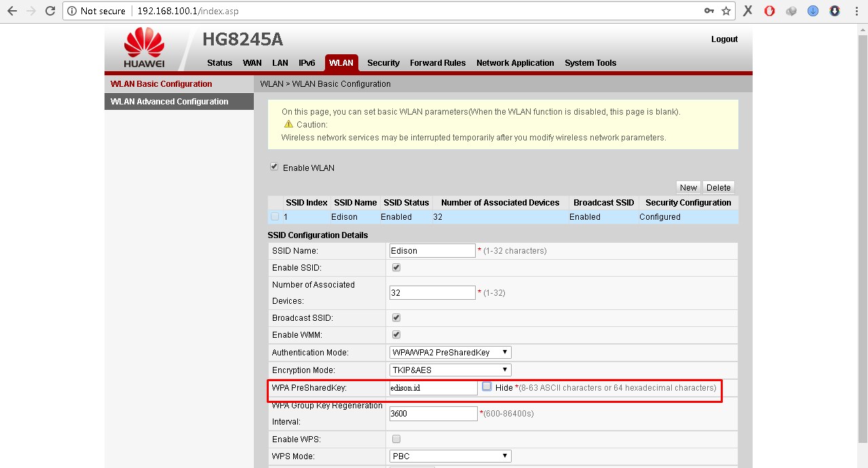Image resolution: width=868 pixels, height=468 pixels.
Task: Bookmark this page with the star icon
Action: tap(727, 11)
